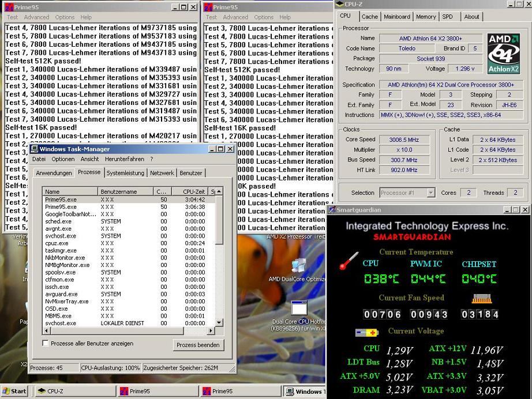Screen dimensions: 532x399
Task: Select the cpuz.exe process row
Action: pyautogui.click(x=129, y=243)
